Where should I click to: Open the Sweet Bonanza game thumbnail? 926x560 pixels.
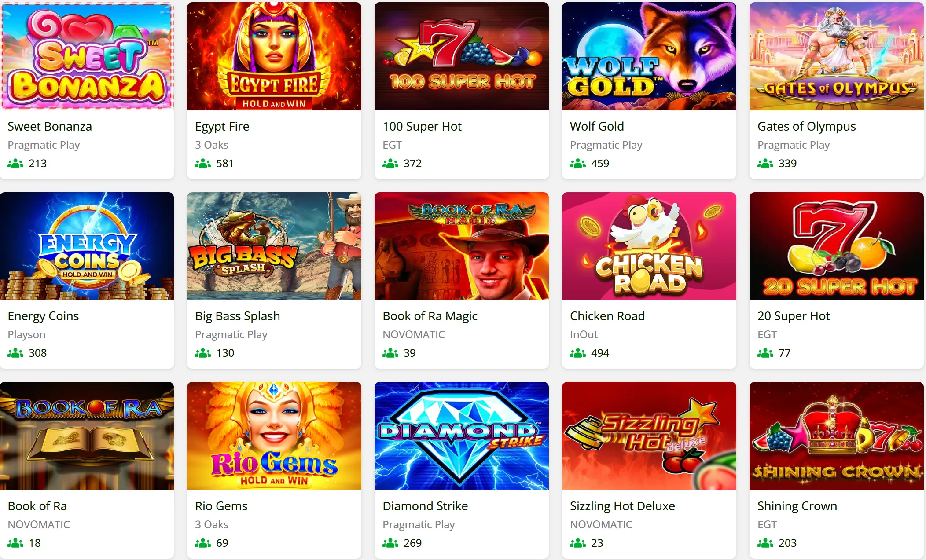[87, 55]
